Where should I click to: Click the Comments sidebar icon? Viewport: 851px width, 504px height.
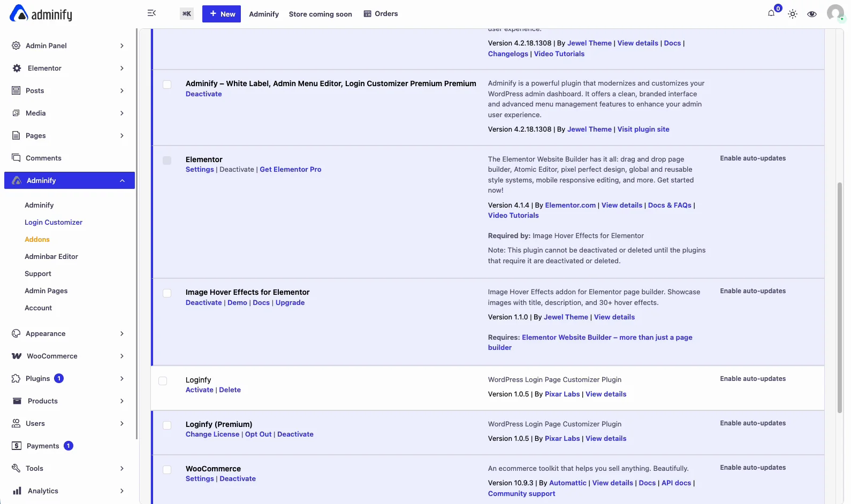click(x=16, y=158)
